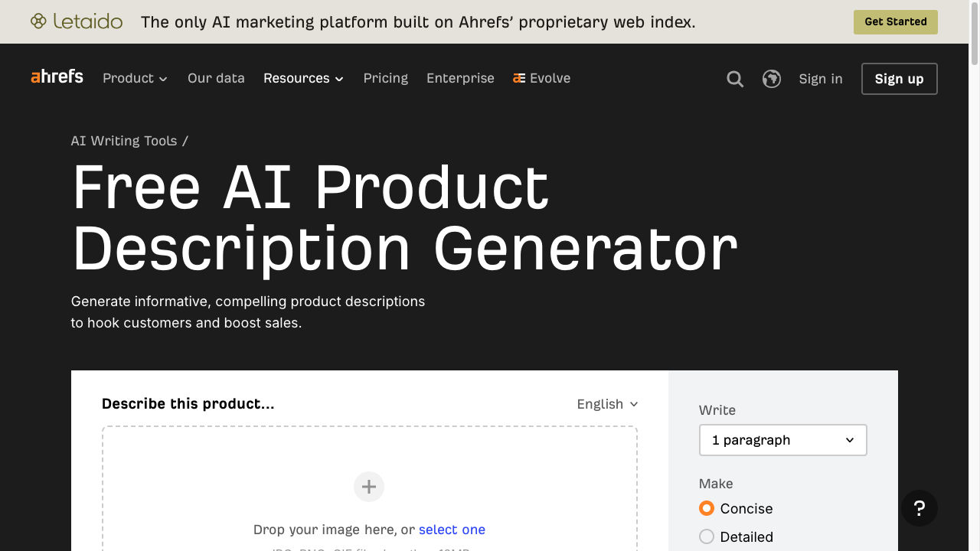Open the Pricing page
This screenshot has width=980, height=551.
[386, 78]
